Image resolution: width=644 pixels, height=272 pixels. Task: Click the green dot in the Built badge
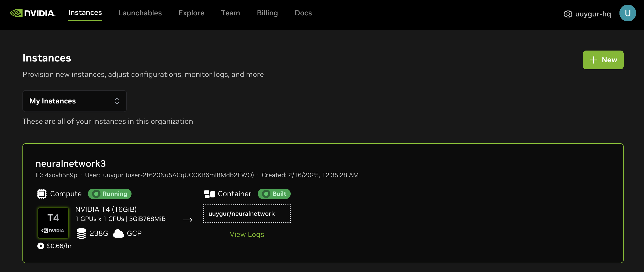coord(266,194)
